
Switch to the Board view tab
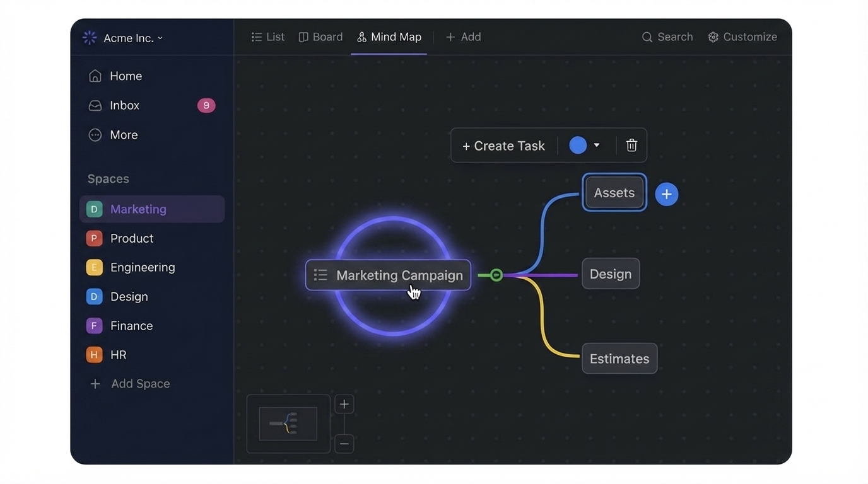(x=320, y=37)
